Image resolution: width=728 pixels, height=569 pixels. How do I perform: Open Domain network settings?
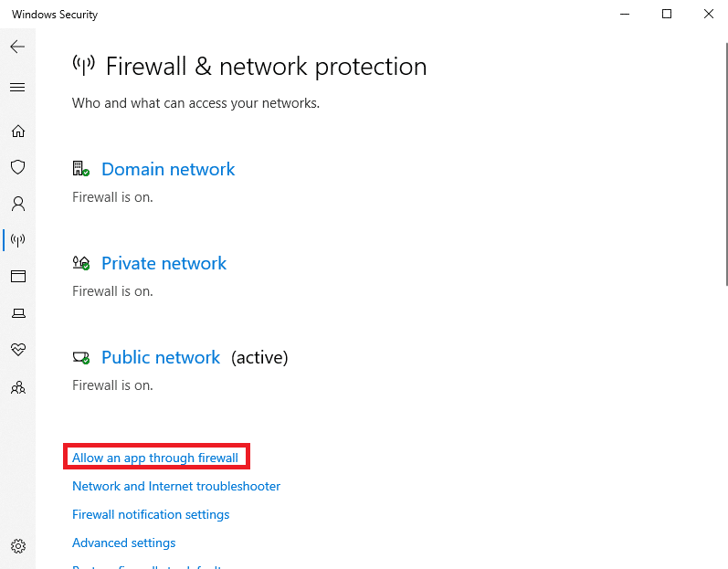pyautogui.click(x=168, y=169)
